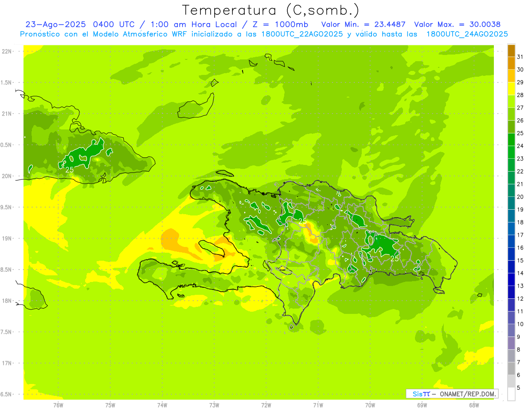Click the '21N' latitude axis label
Image resolution: width=532 pixels, height=411 pixels.
pyautogui.click(x=7, y=114)
